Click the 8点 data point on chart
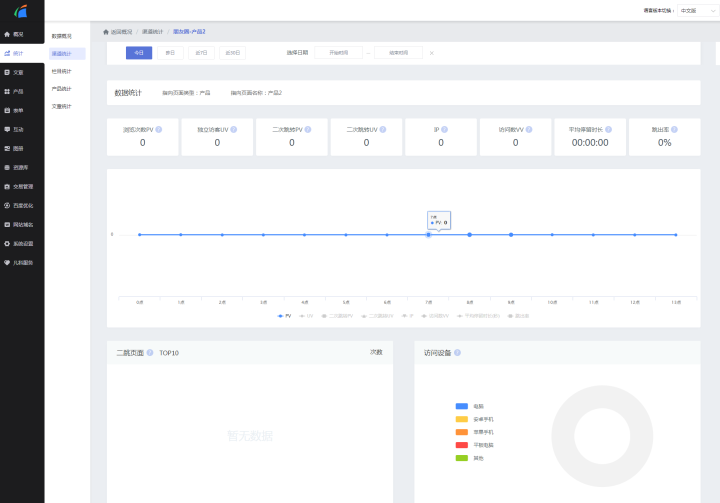The height and width of the screenshot is (503, 720). (470, 235)
